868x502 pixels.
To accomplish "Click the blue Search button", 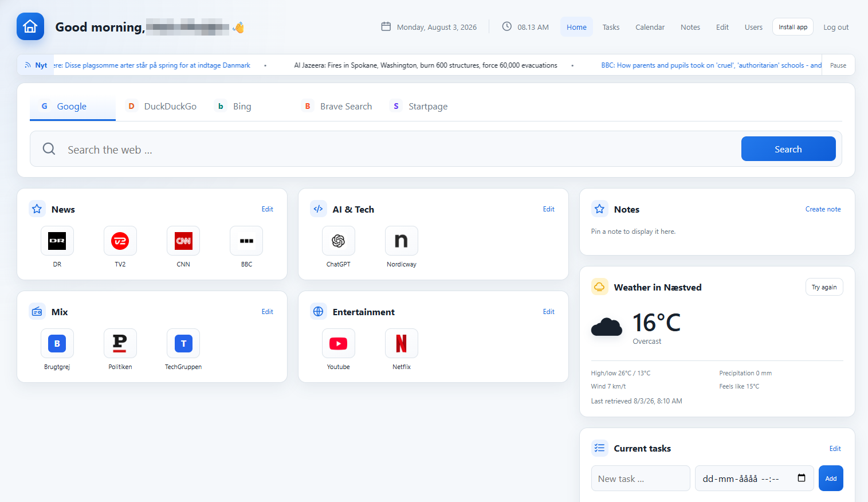I will 788,149.
